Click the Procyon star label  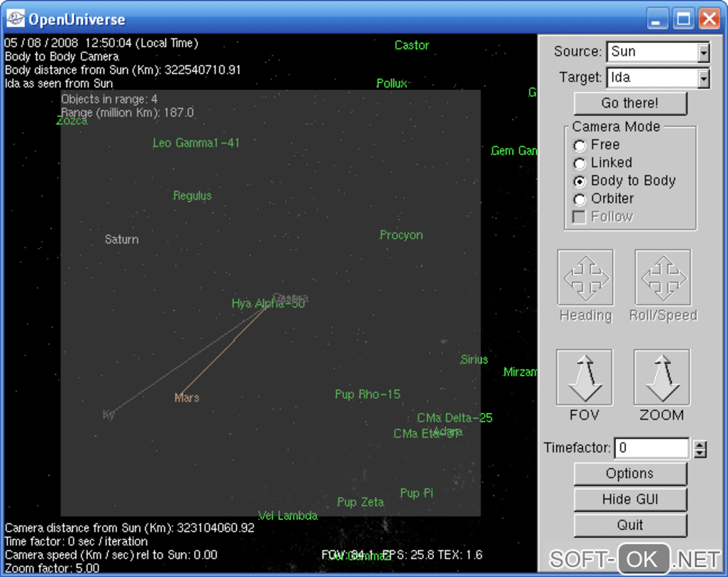click(401, 235)
